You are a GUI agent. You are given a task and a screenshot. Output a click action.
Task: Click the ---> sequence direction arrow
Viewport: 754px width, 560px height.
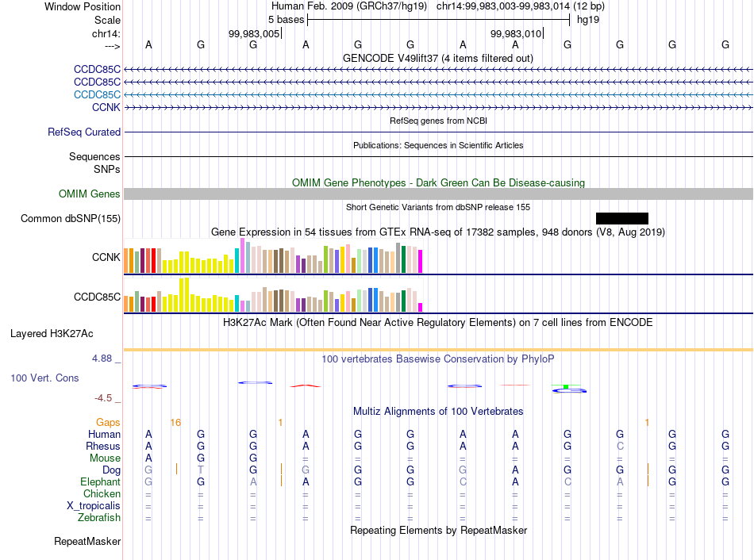point(113,46)
